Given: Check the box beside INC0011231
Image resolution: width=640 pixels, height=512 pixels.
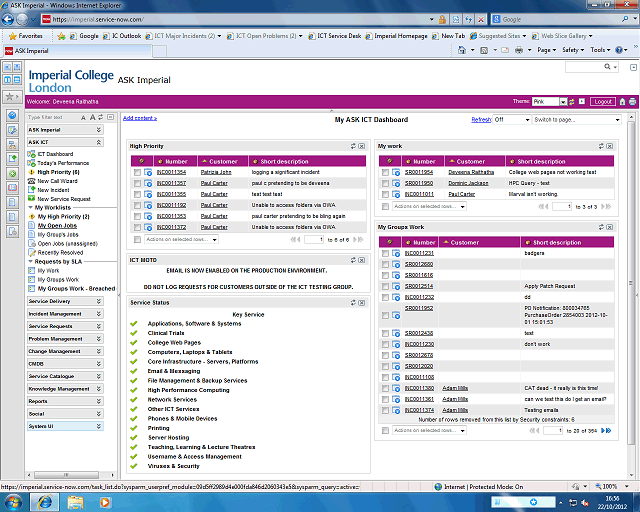Looking at the screenshot, I should pos(385,253).
